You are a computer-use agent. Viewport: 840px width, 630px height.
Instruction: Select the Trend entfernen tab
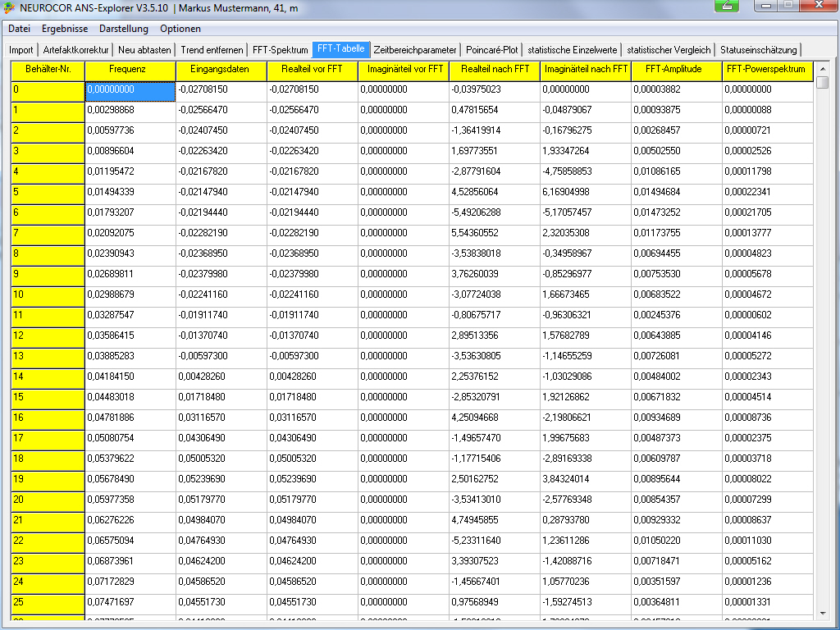coord(212,50)
